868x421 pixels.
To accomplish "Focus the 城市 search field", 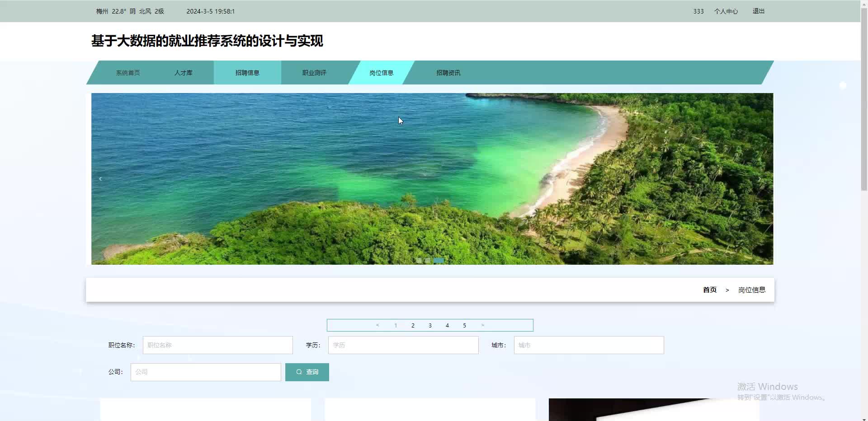I will (589, 345).
